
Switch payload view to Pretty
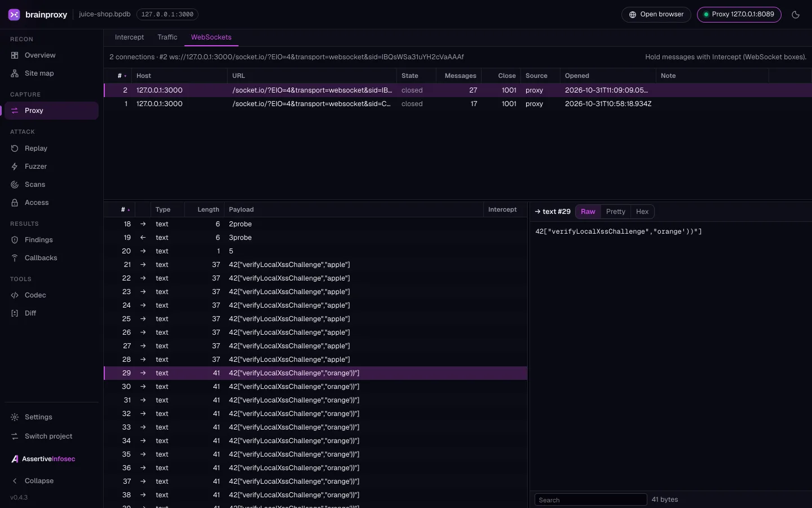point(615,212)
